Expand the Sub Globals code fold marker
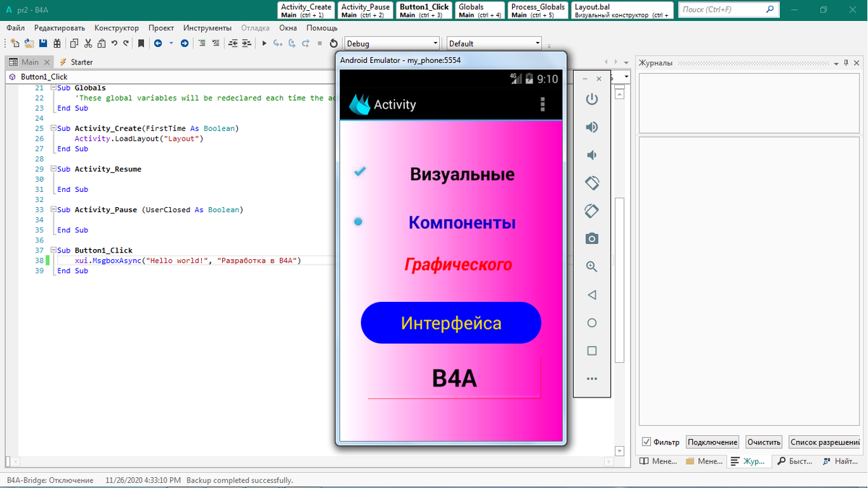The height and width of the screenshot is (488, 868). point(54,87)
